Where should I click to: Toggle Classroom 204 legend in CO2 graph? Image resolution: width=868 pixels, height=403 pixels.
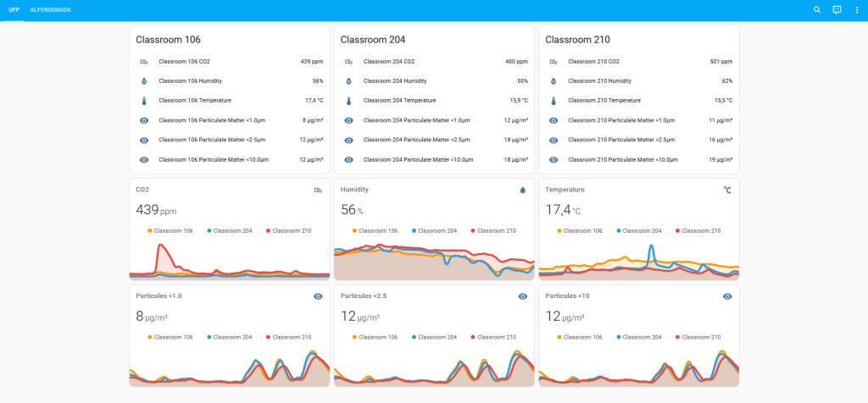pos(230,230)
